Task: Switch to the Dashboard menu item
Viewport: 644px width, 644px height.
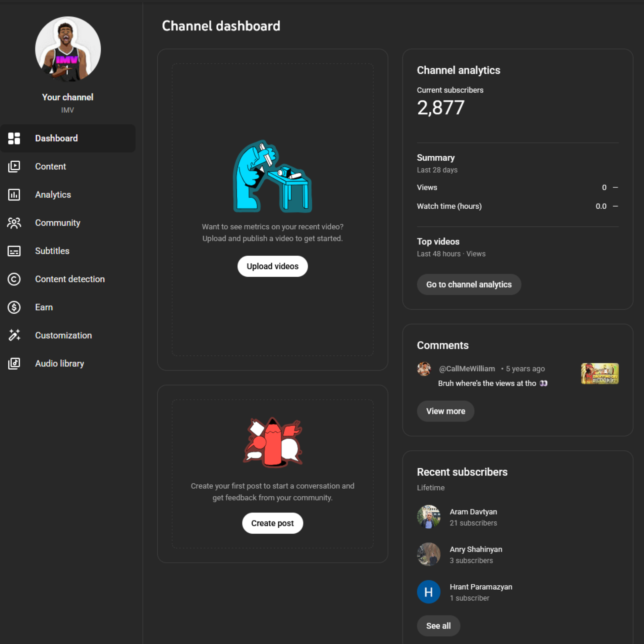Action: 56,138
